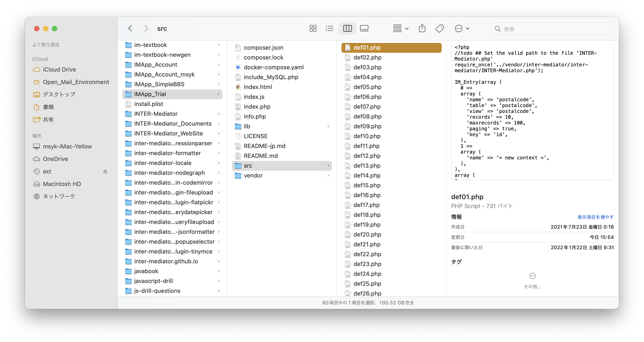Select def10.php file
This screenshot has width=644, height=342.
tap(391, 136)
